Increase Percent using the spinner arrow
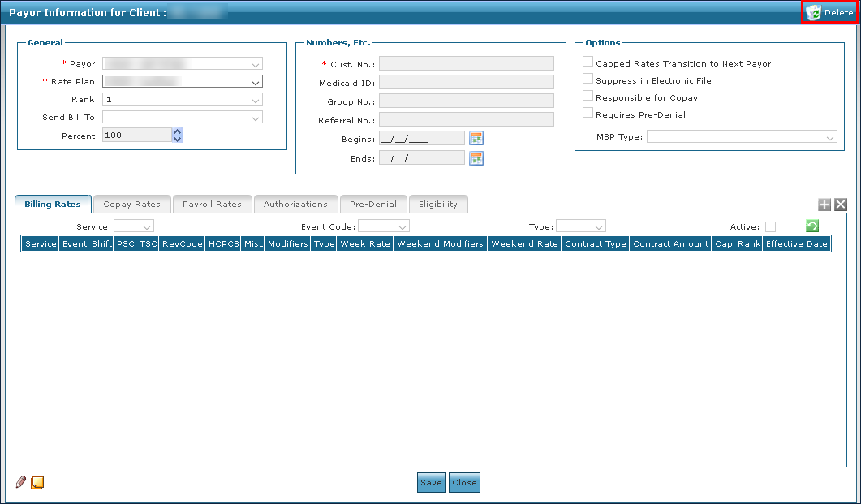 point(178,131)
